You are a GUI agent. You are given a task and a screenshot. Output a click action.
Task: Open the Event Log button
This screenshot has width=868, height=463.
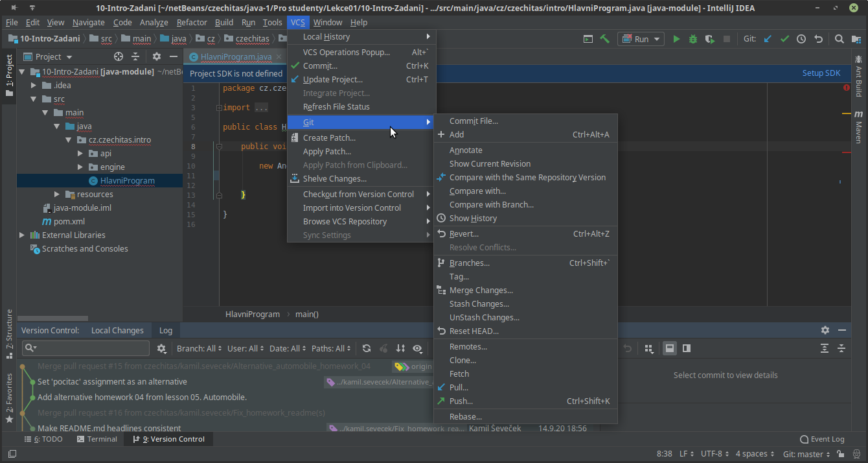pos(822,439)
